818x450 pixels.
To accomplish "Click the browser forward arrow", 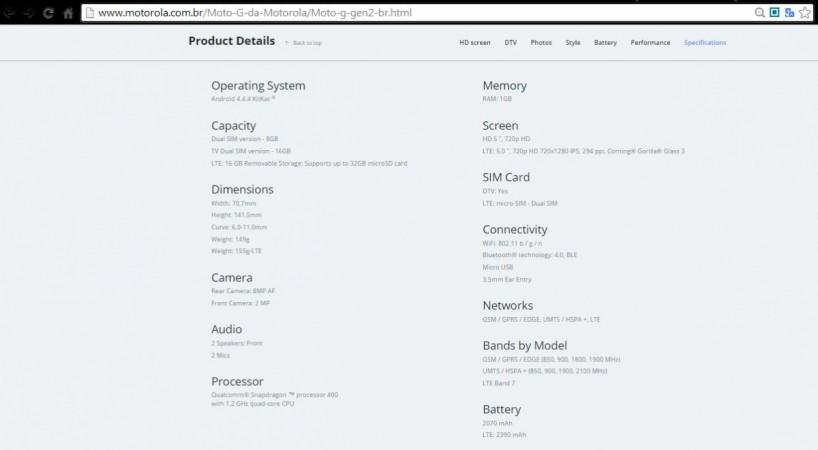I will tap(29, 13).
